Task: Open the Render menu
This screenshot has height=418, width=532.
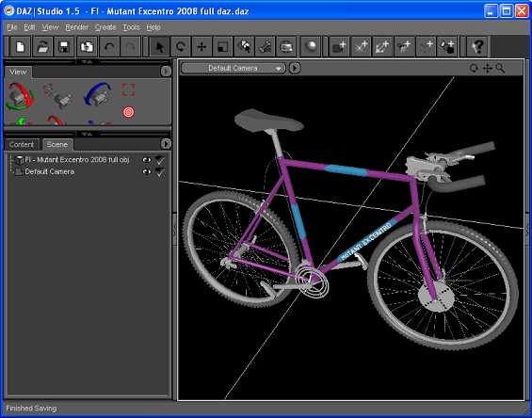Action: 76,27
